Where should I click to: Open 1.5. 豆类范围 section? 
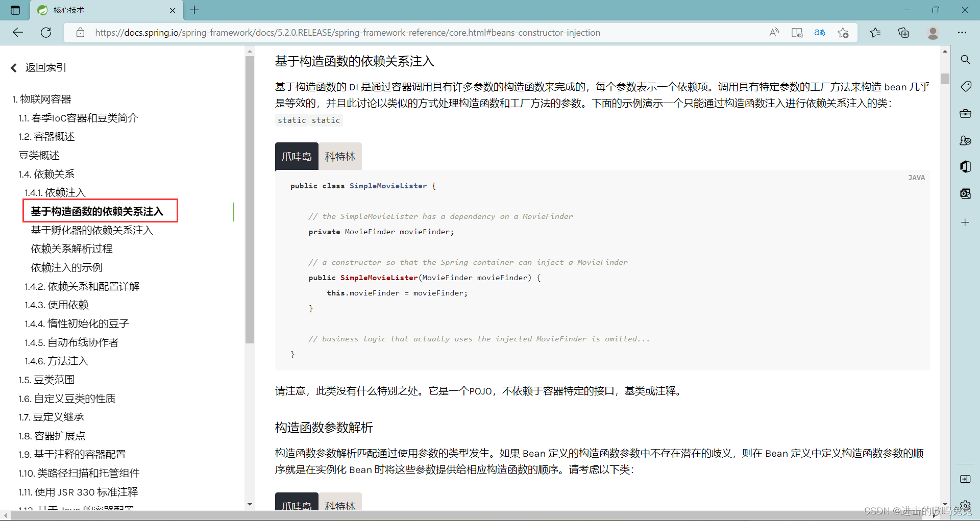tap(46, 380)
